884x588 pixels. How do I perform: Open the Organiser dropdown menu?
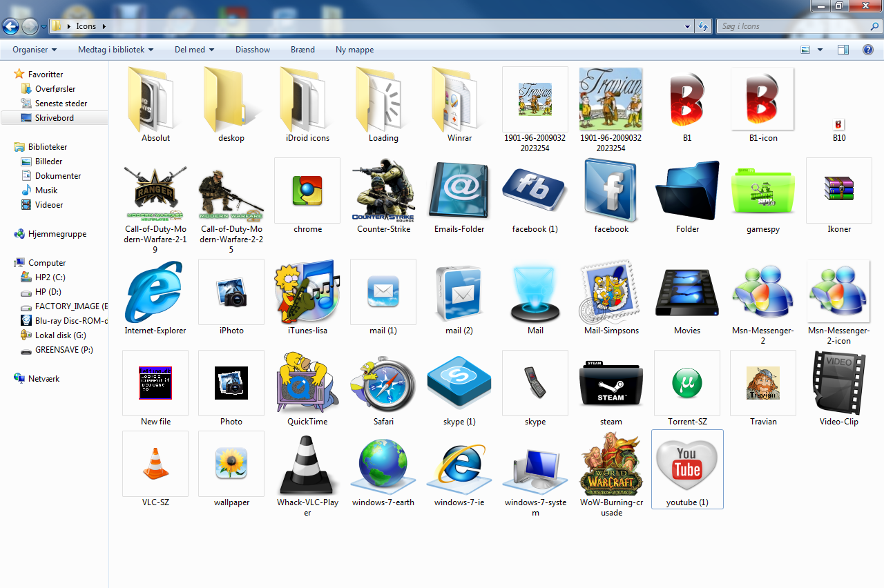tap(35, 50)
